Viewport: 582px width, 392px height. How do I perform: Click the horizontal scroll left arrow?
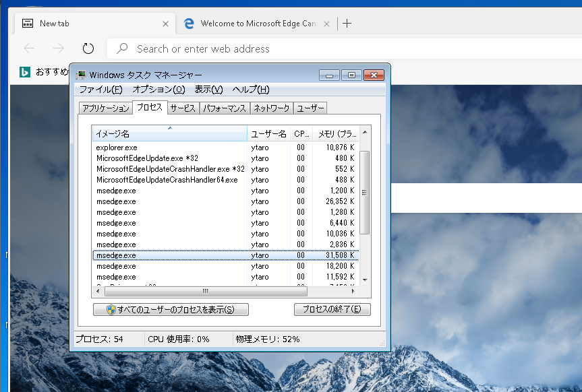(98, 291)
